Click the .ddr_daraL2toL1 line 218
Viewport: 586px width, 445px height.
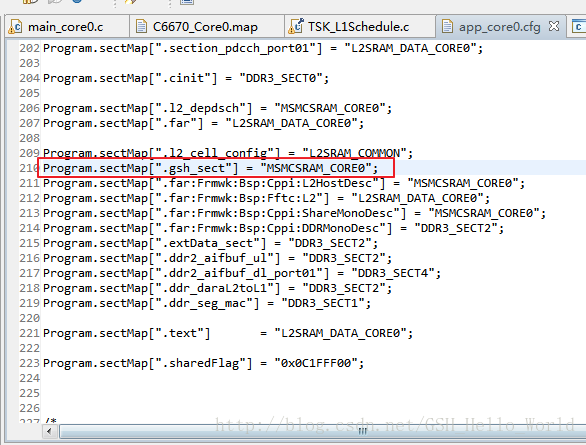tap(218, 288)
